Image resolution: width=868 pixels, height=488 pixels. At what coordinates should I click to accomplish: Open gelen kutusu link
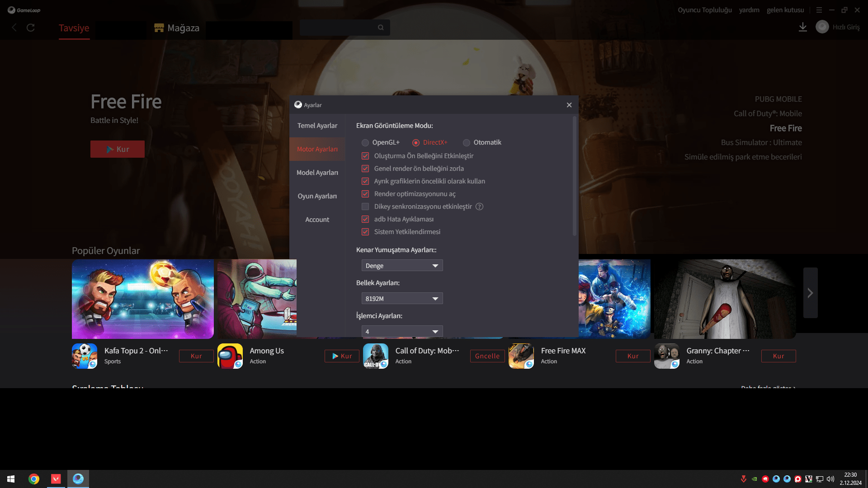pyautogui.click(x=785, y=10)
